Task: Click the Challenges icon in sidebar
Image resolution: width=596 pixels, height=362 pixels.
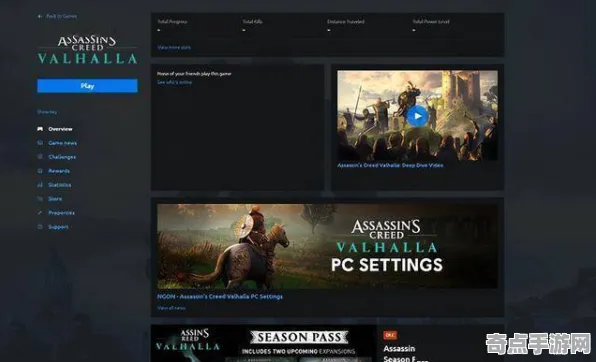Action: pos(40,157)
